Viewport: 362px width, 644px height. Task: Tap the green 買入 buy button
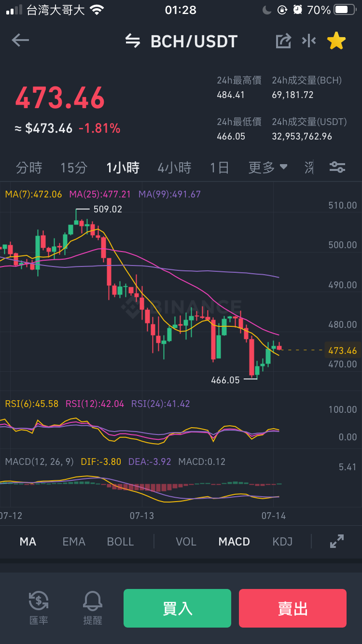(x=177, y=608)
